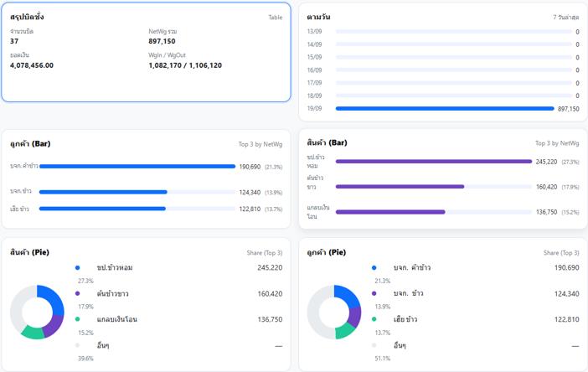Click the ขป.ข้าวหอม purple bar in สินค้า (Bar)
Image resolution: width=588 pixels, height=372 pixels.
click(x=433, y=162)
